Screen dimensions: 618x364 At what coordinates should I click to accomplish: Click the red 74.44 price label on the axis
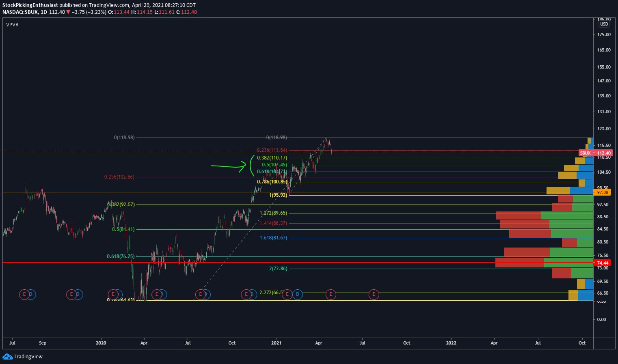(603, 263)
